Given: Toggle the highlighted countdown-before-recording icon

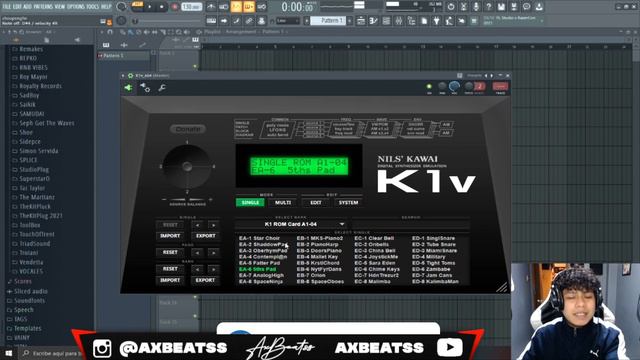Looking at the screenshot, I should 236,7.
